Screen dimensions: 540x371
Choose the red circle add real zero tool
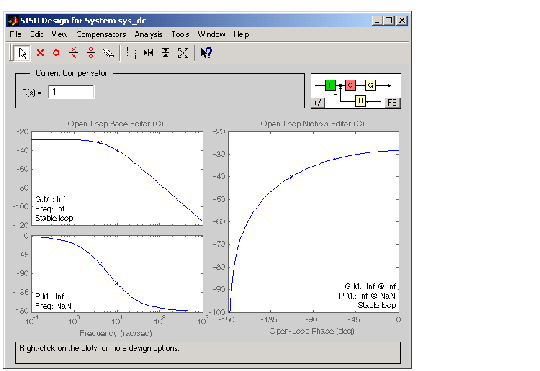(x=56, y=53)
